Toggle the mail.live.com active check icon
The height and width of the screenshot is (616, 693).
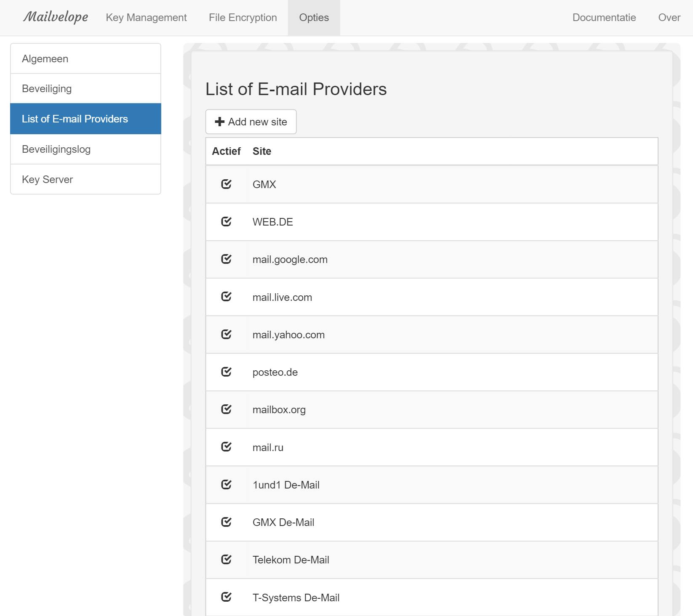point(226,297)
